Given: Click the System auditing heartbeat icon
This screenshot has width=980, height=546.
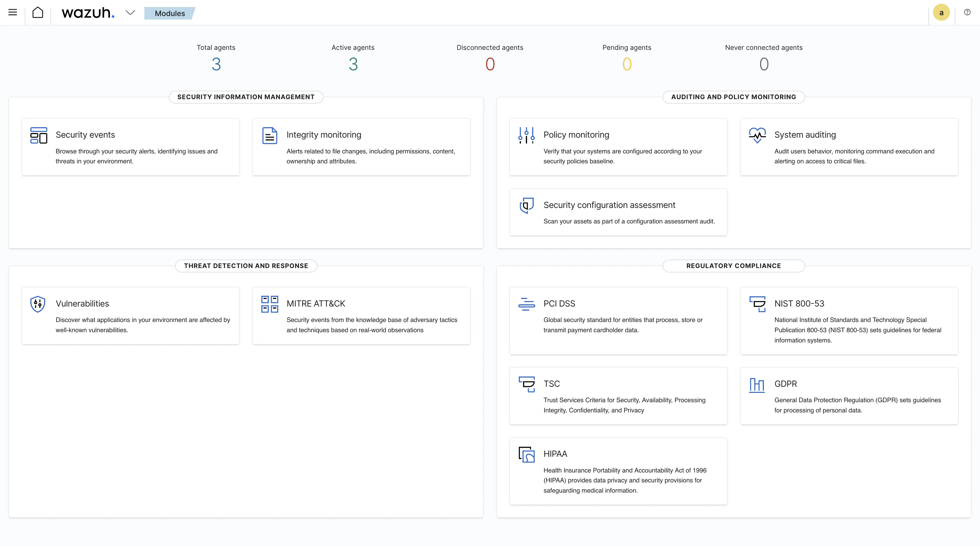Looking at the screenshot, I should point(757,135).
